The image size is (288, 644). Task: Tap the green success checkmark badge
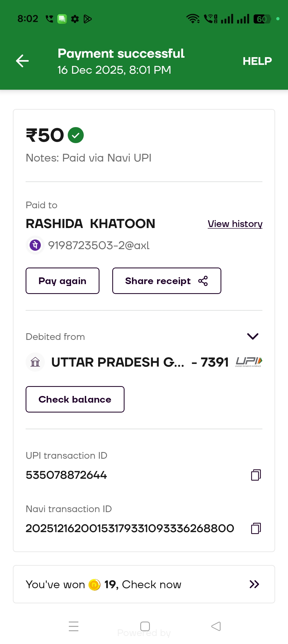click(76, 135)
